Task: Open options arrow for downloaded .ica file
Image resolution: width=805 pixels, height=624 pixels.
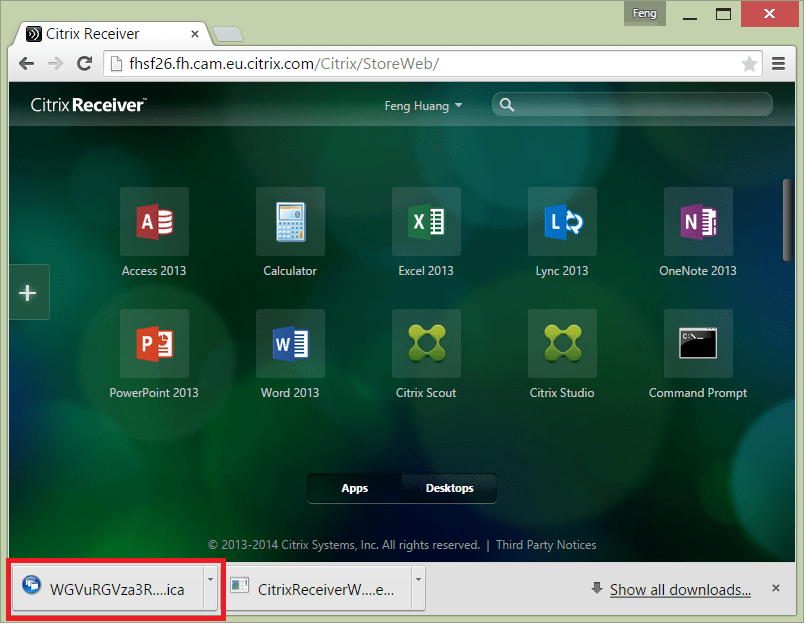Action: [209, 579]
